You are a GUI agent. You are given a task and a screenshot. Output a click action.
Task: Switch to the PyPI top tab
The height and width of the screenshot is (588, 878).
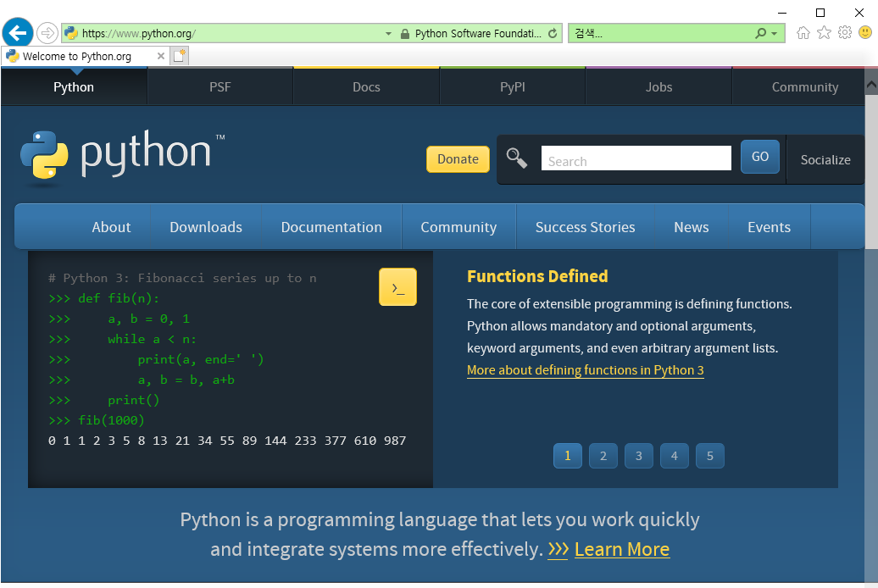point(513,86)
